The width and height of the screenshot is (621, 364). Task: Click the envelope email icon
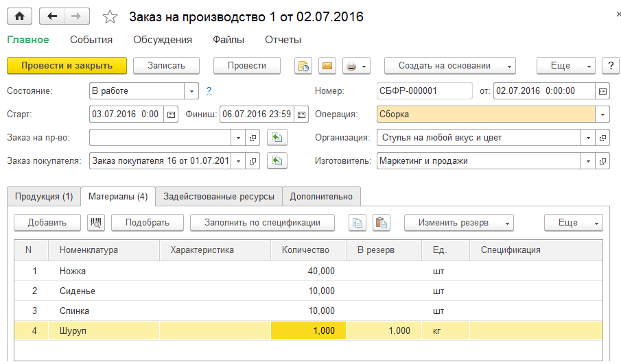tap(327, 66)
